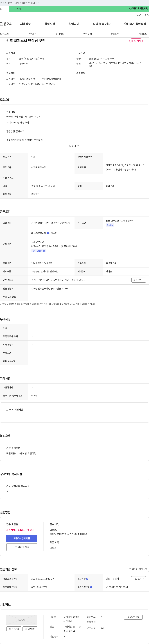Click the deadline text 채용시까지 (마감시간 : 24시)
Image resolution: width=149 pixels, height=644 pixels.
pyautogui.click(x=21, y=530)
